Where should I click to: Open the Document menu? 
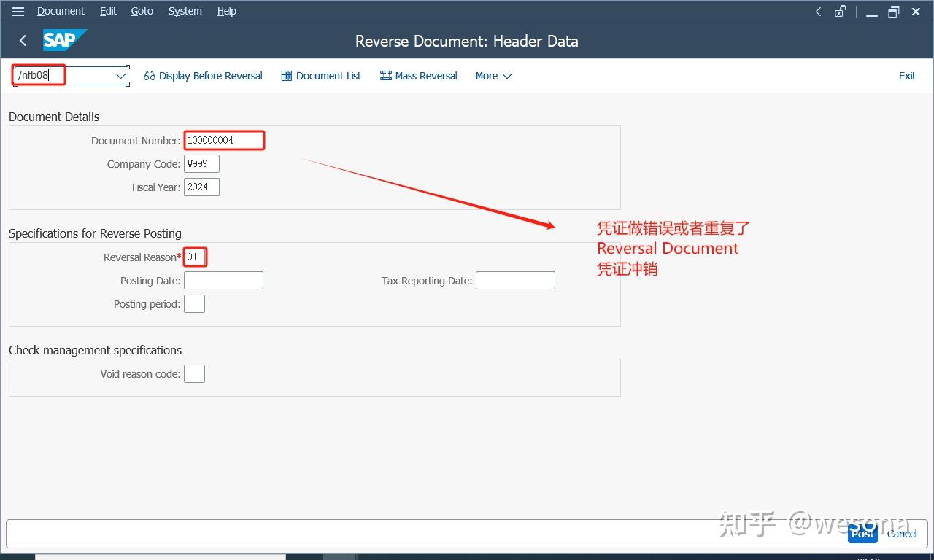pos(61,11)
